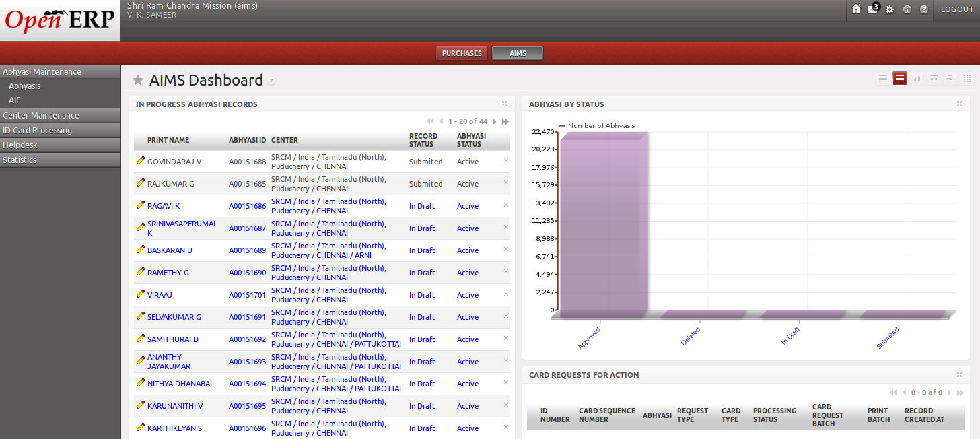Open abhyasi ID A00151695
This screenshot has height=439, width=980.
click(247, 406)
